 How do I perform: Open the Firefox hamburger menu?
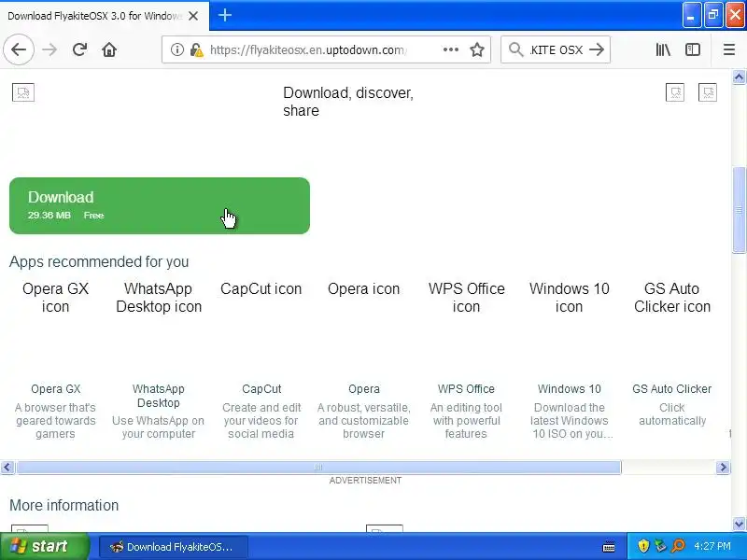(x=729, y=49)
